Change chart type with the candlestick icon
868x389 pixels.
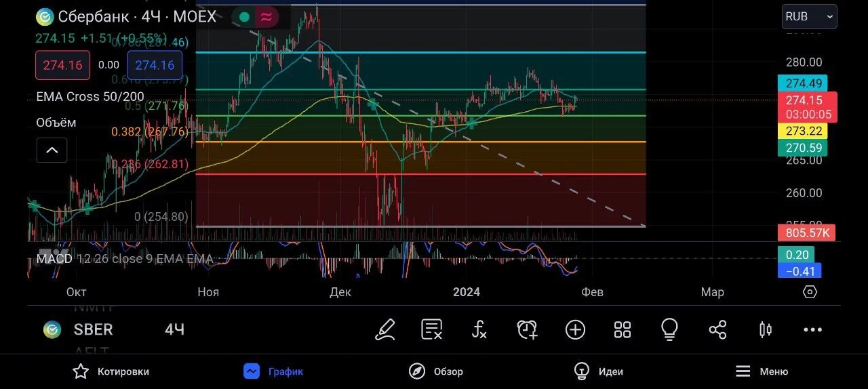click(x=765, y=330)
